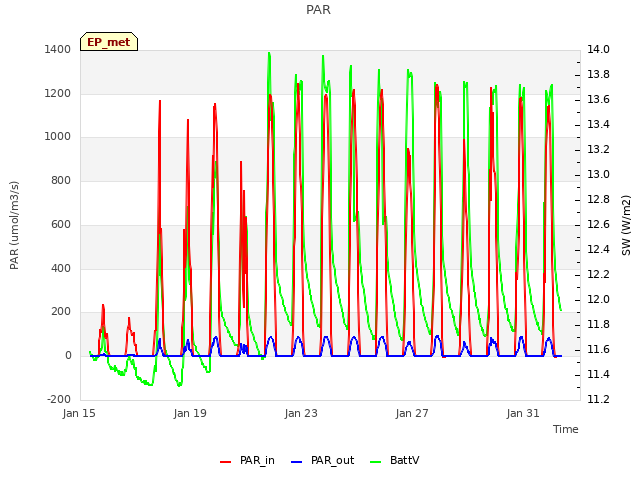Click the EP_met annotation label

point(109,42)
